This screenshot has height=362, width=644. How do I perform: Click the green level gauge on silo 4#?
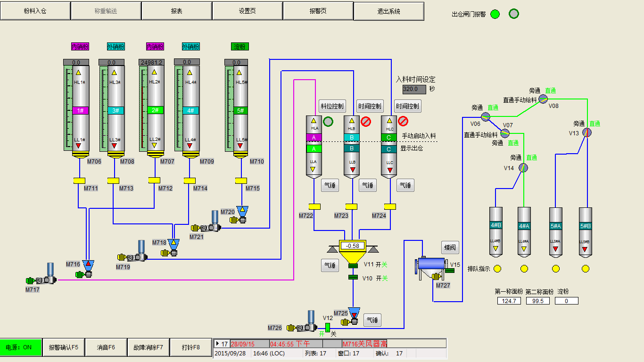[178, 108]
